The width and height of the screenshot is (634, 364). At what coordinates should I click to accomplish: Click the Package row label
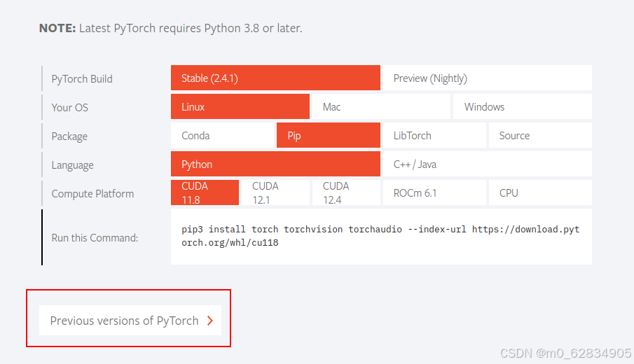69,136
